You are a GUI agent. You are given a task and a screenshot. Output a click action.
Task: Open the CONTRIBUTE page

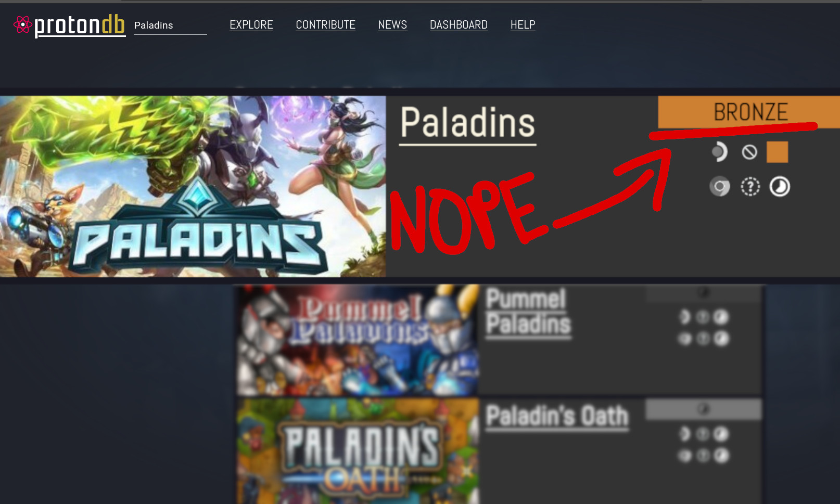pos(325,25)
